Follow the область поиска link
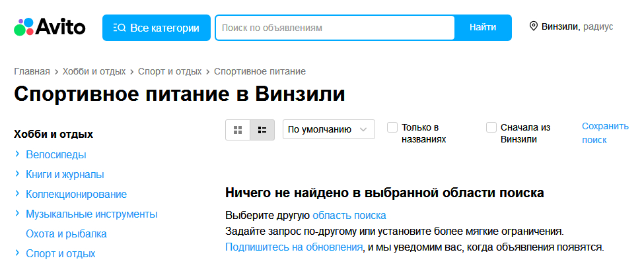This screenshot has width=644, height=277. point(349,216)
